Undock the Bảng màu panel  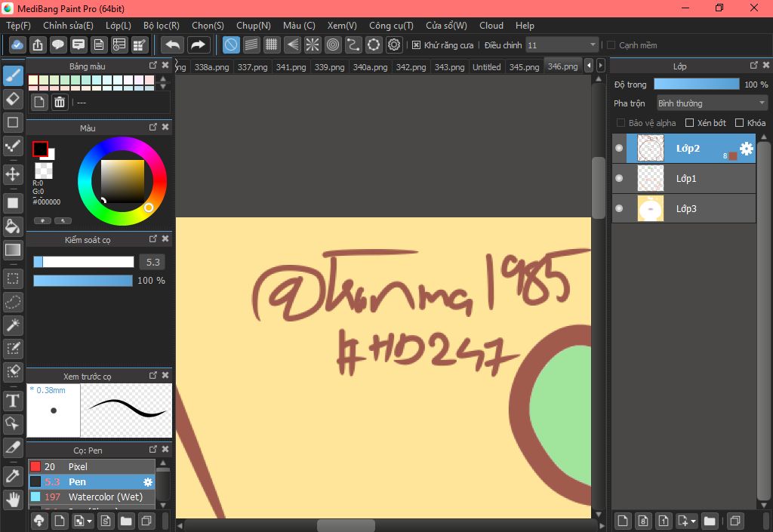(152, 65)
